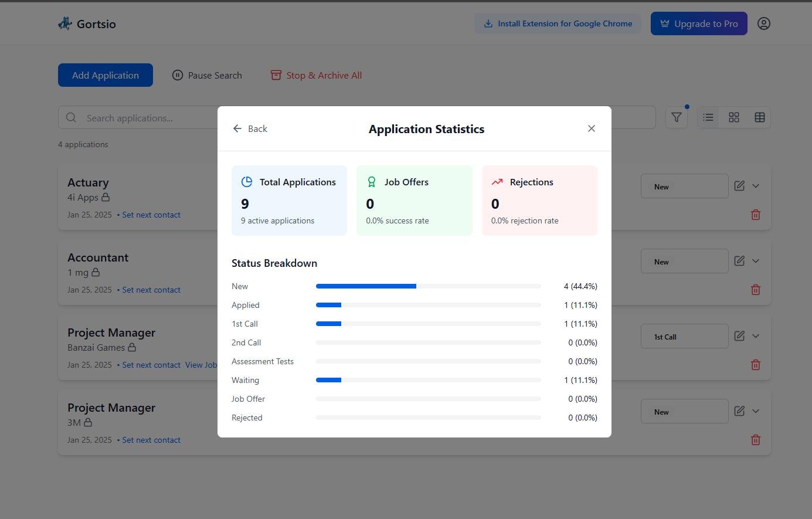Click the Gortsio logo
Image resolution: width=812 pixels, height=519 pixels.
(87, 24)
